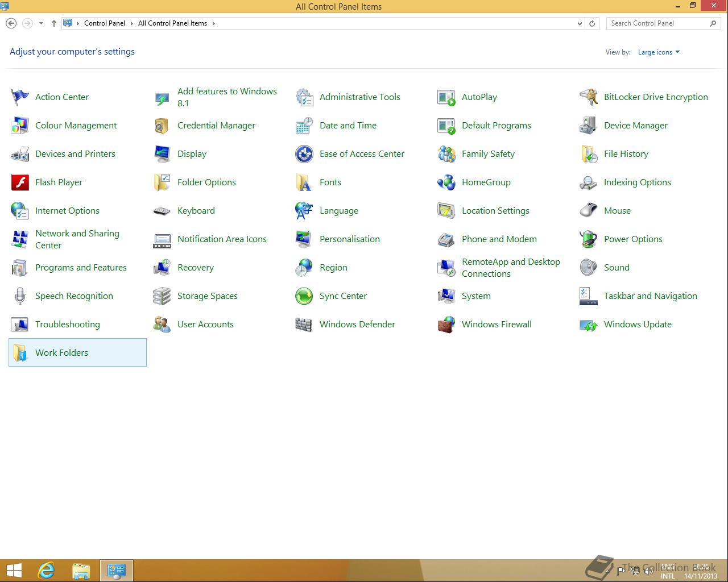This screenshot has height=582, width=728.
Task: Open the Device Manager icon
Action: [589, 126]
